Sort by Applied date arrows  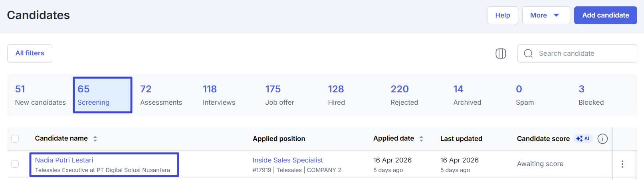[x=421, y=139]
